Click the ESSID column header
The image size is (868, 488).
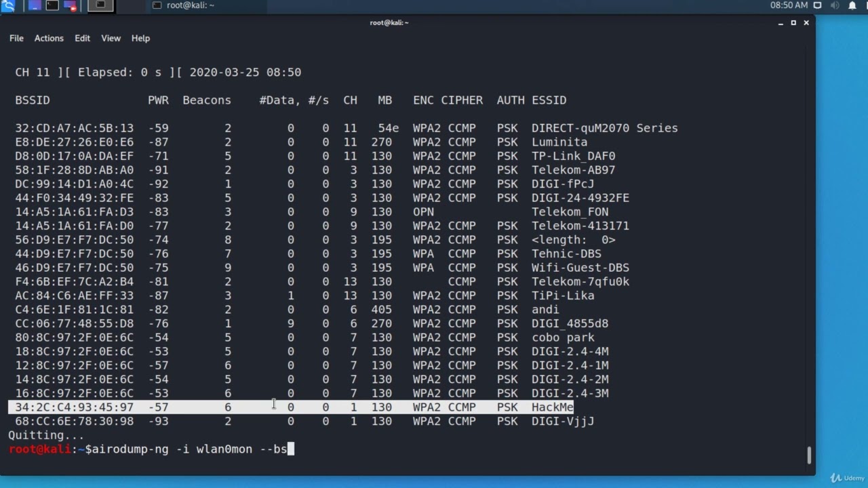549,100
